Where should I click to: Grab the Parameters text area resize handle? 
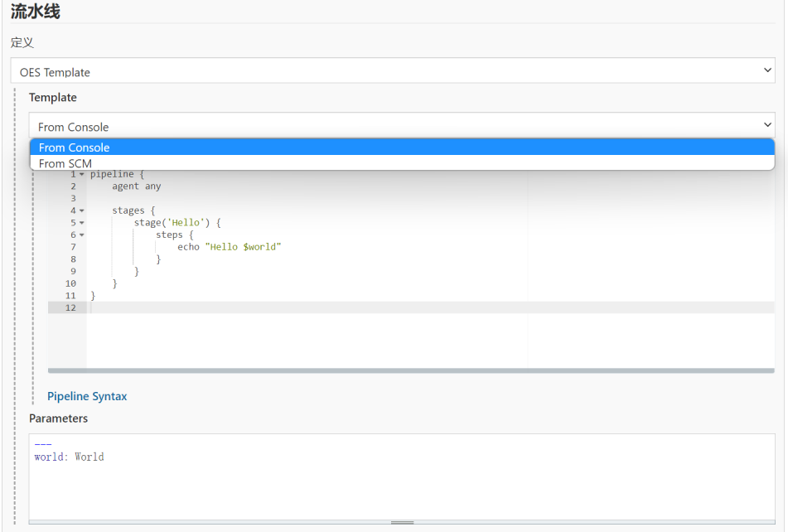click(402, 522)
